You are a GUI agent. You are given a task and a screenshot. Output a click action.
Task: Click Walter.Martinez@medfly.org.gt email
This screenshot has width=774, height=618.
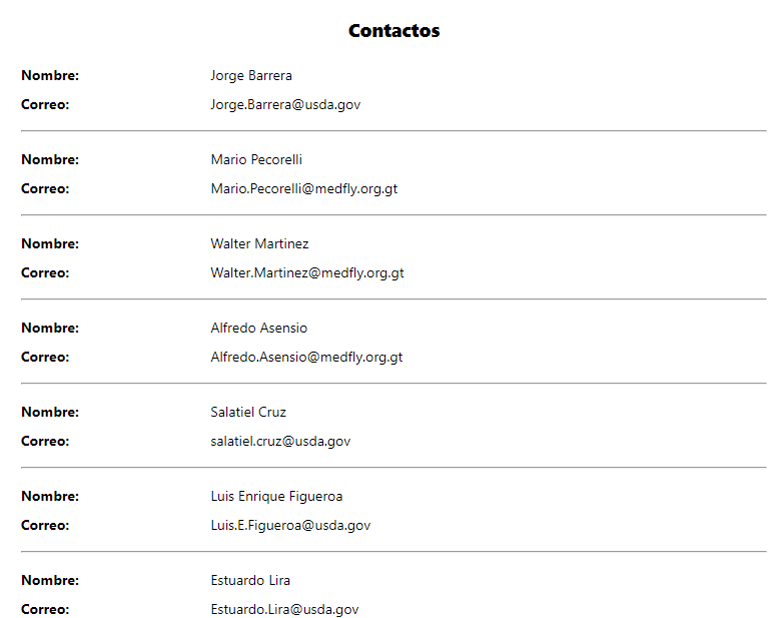(307, 272)
